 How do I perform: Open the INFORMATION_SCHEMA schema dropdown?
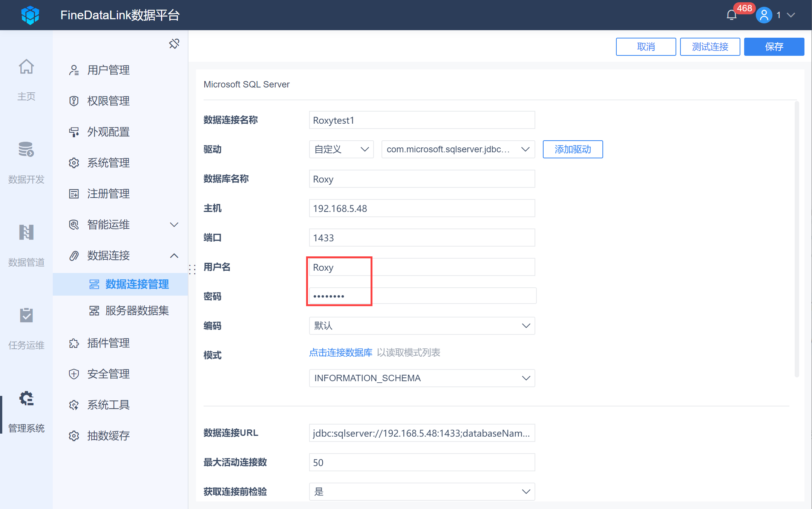tap(422, 378)
